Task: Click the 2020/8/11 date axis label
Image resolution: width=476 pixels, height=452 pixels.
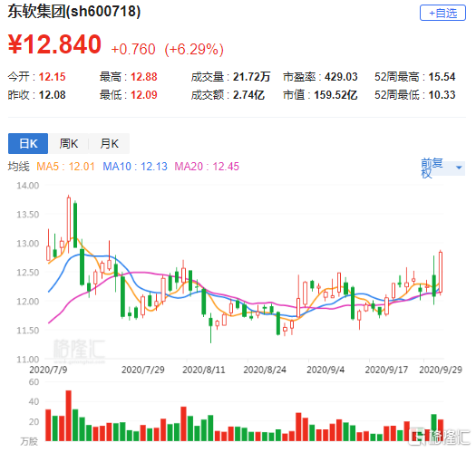Action: (204, 370)
